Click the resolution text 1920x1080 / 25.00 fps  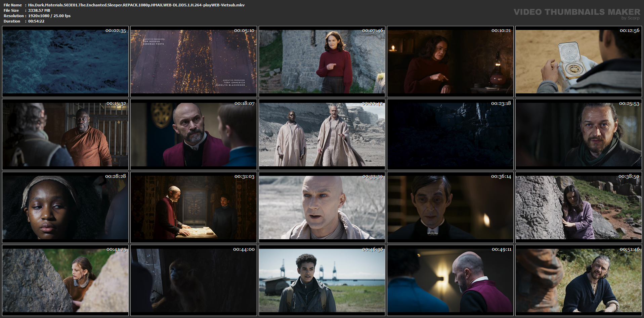pos(49,16)
